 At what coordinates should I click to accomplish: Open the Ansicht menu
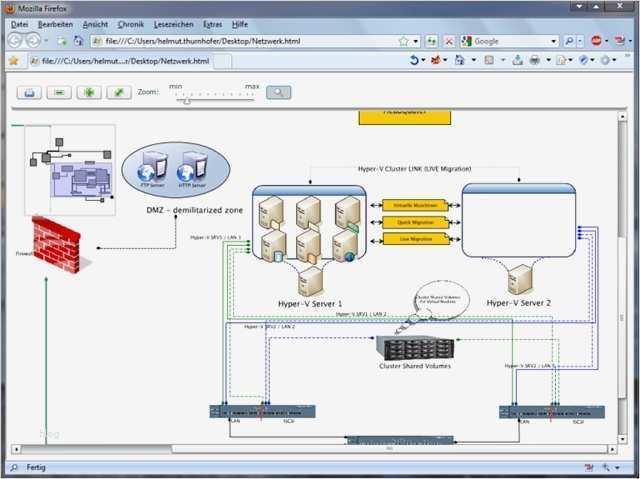point(95,24)
